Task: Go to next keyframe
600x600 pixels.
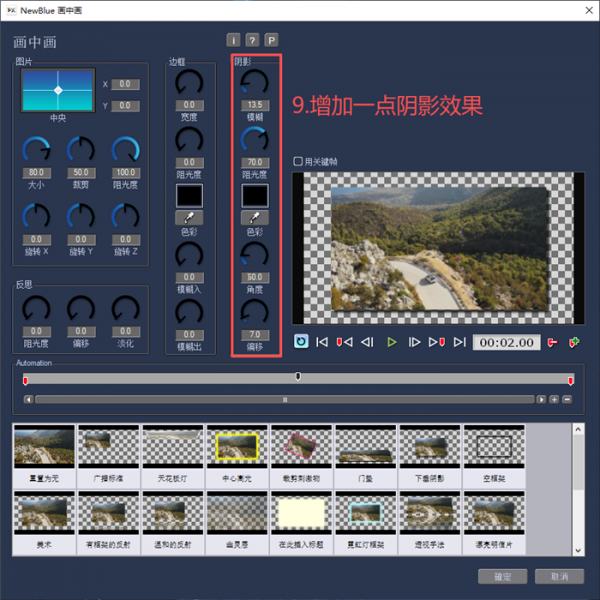Action: point(437,342)
